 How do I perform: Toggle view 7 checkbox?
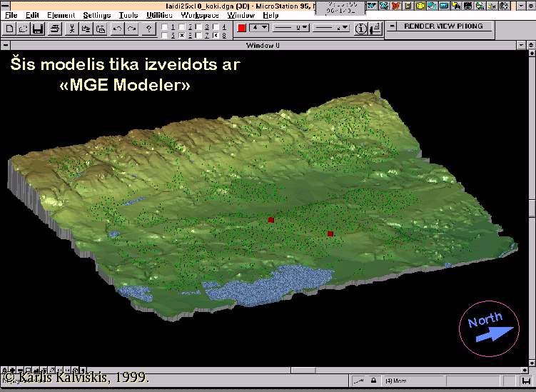click(x=199, y=35)
